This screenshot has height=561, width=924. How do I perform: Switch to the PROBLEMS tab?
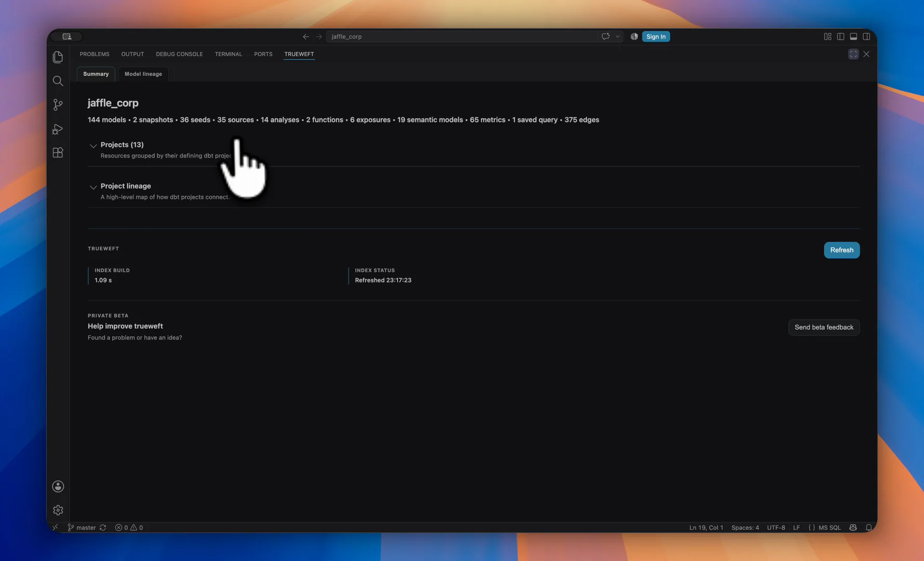[95, 54]
